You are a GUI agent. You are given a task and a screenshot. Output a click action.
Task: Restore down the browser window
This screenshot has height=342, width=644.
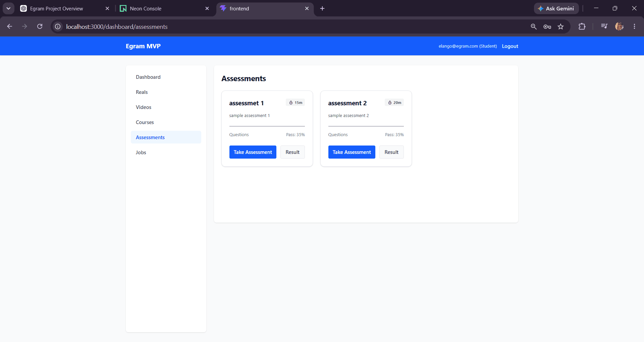[x=615, y=8]
